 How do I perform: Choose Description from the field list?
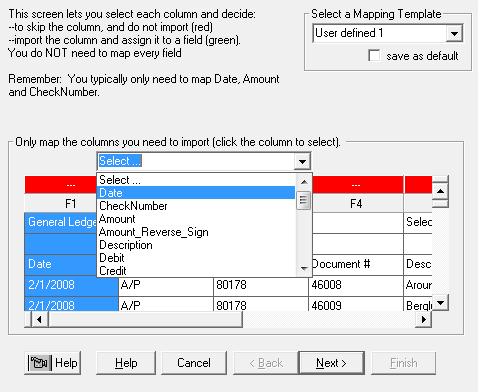click(196, 245)
